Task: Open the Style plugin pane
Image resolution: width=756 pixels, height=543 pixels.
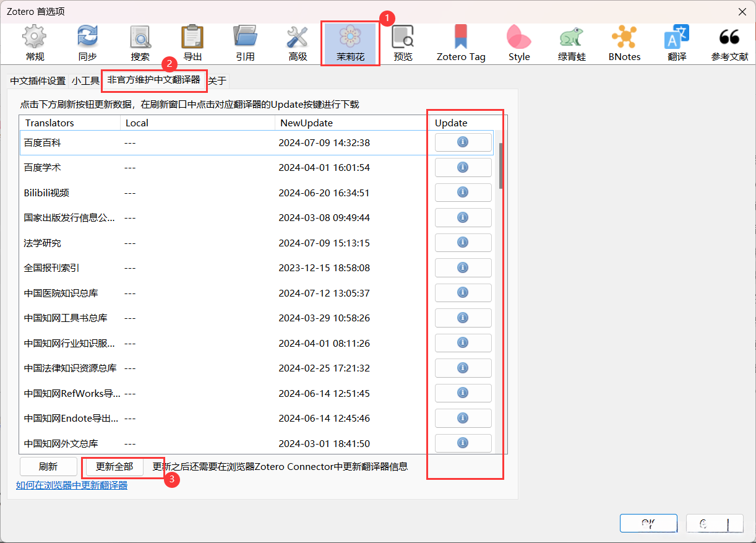Action: click(x=519, y=43)
